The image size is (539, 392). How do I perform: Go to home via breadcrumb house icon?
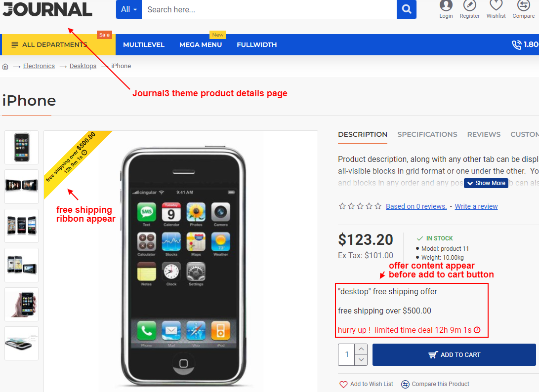tap(5, 66)
